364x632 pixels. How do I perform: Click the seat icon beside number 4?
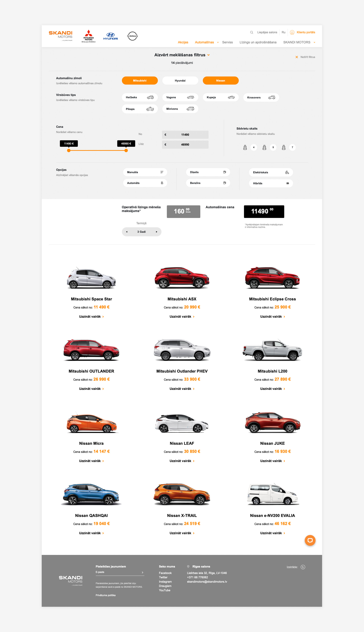(245, 147)
